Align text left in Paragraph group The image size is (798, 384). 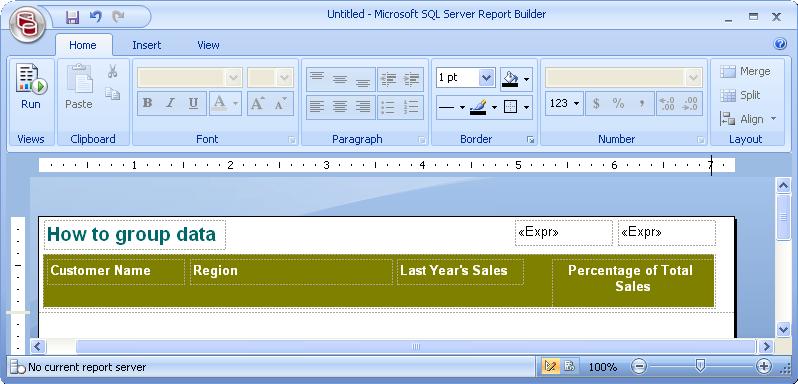pos(318,107)
